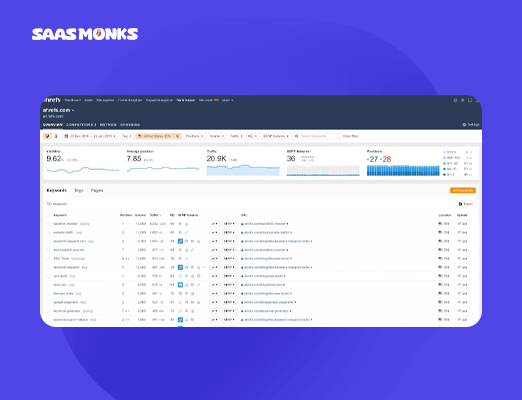522x400 pixels.
Task: Switch to the Overview tab
Action: (x=53, y=125)
